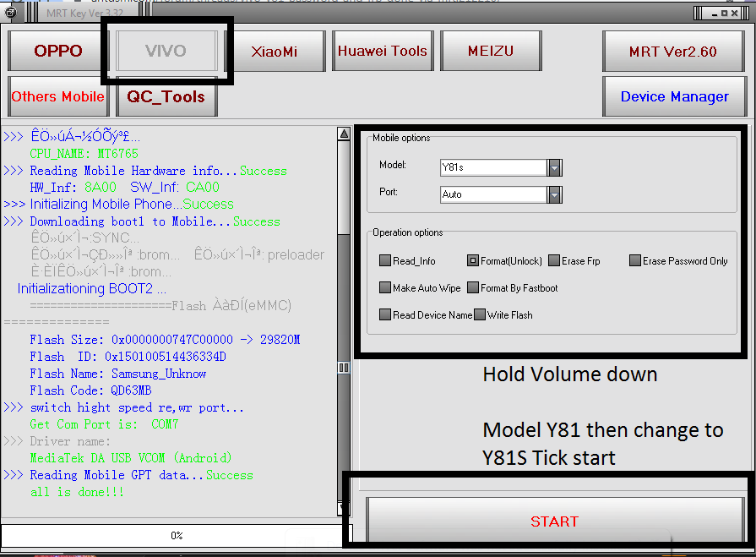Open the OPPO brand section
756x557 pixels.
[58, 51]
